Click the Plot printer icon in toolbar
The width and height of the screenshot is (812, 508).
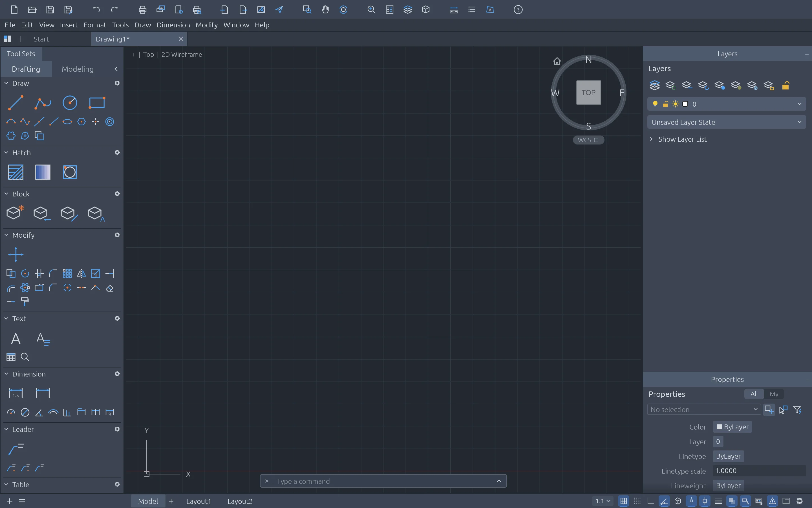pyautogui.click(x=142, y=9)
